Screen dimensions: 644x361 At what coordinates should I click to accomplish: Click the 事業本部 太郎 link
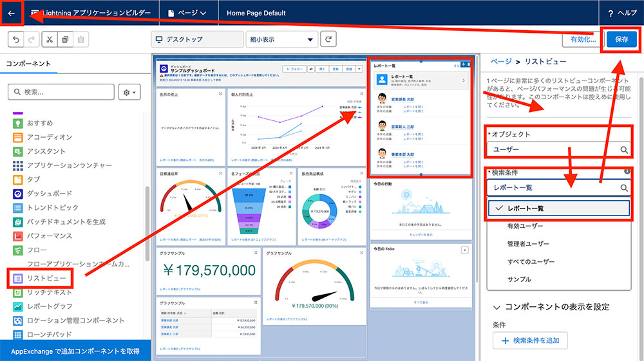click(402, 154)
